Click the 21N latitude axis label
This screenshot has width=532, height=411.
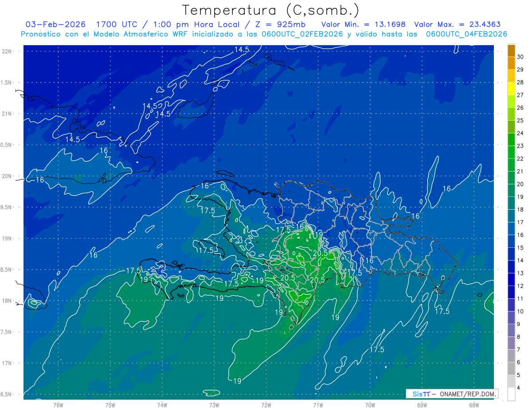tap(8, 114)
